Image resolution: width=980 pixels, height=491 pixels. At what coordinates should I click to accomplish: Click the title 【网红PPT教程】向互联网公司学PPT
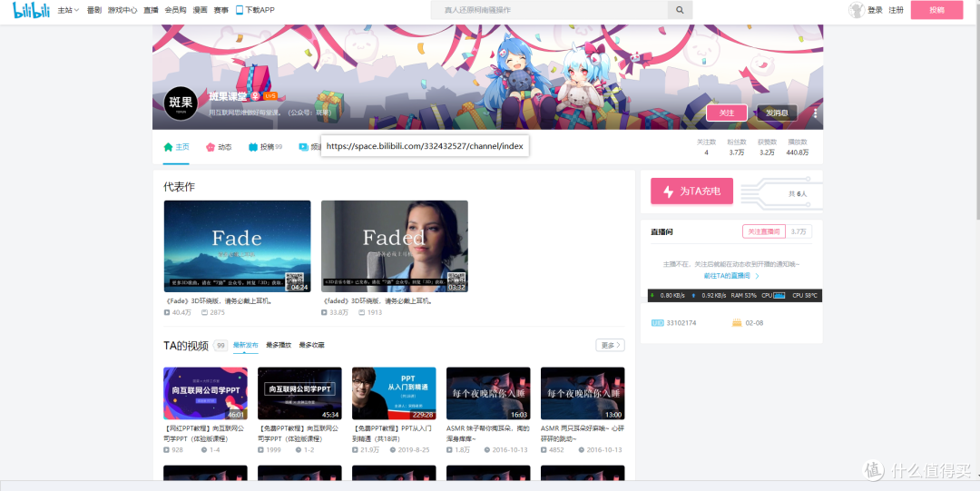205,434
